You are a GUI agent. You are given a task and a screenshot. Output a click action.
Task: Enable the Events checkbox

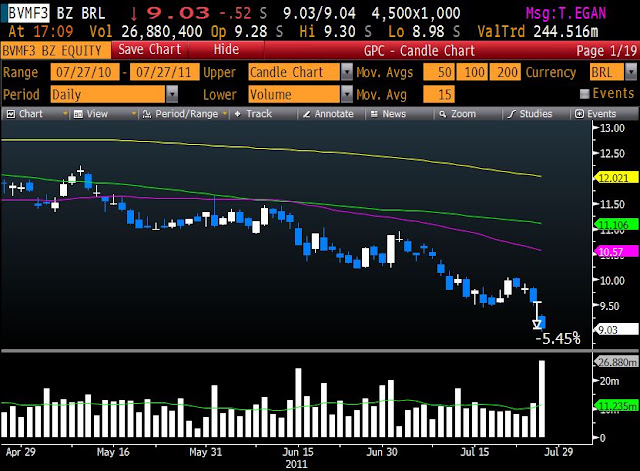coord(584,94)
